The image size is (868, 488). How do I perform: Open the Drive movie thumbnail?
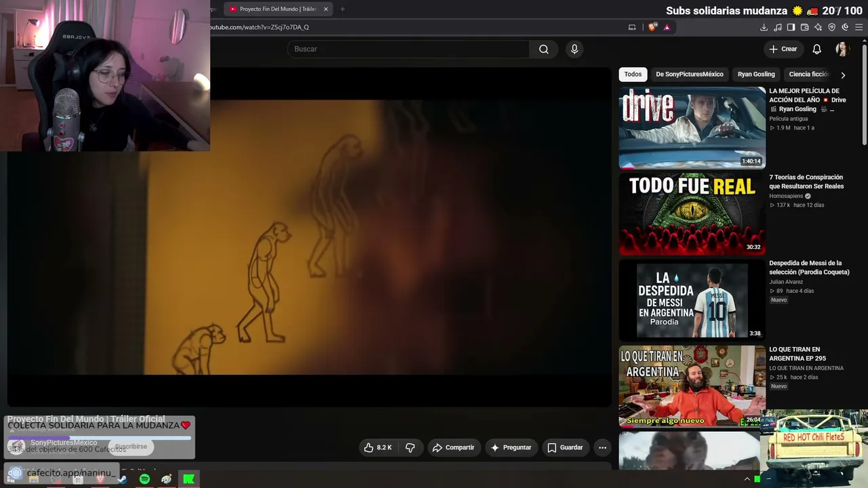(x=692, y=127)
